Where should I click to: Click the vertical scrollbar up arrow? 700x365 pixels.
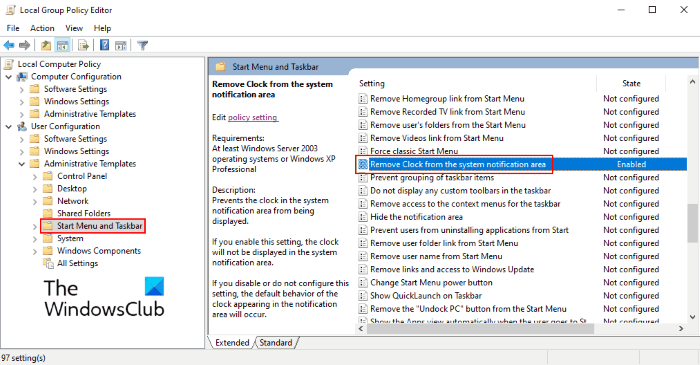click(x=692, y=82)
